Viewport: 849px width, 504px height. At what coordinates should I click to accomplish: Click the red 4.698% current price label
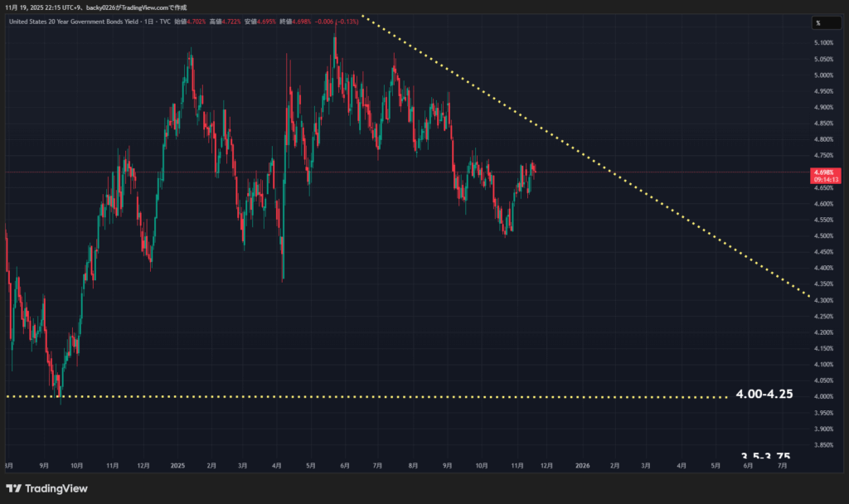tap(824, 172)
